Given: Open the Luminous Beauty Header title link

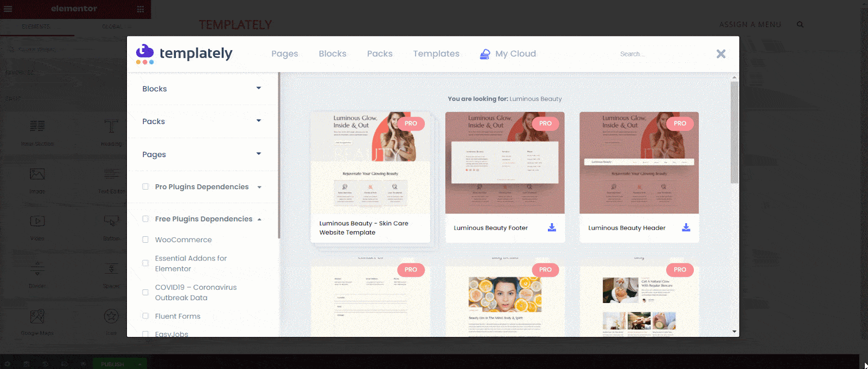Looking at the screenshot, I should [627, 228].
